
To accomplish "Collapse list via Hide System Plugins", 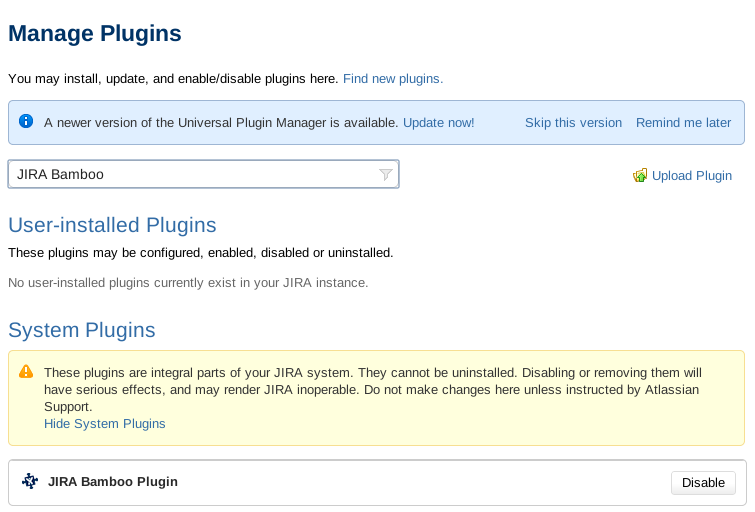I will pos(104,424).
